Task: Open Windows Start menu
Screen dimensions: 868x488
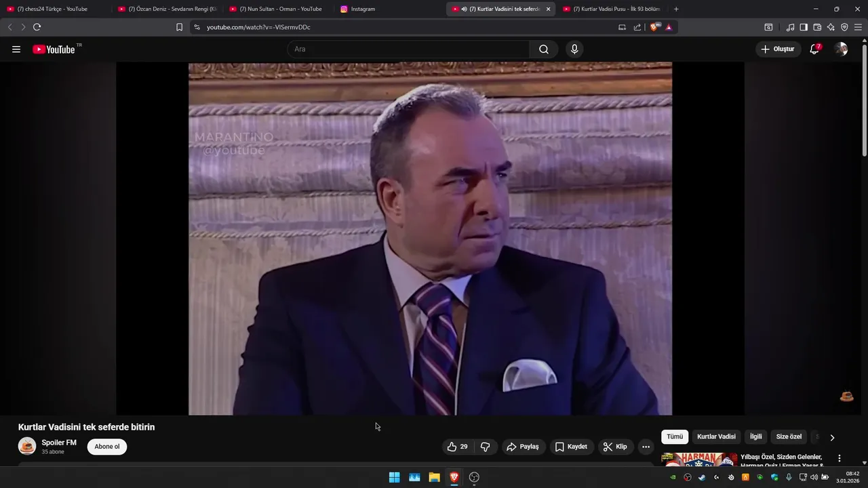Action: click(x=394, y=477)
